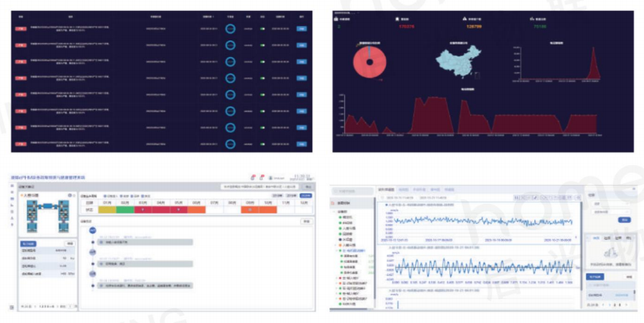Click the bottom-left sidebar collapse icon
This screenshot has width=644, height=323.
tap(12, 307)
